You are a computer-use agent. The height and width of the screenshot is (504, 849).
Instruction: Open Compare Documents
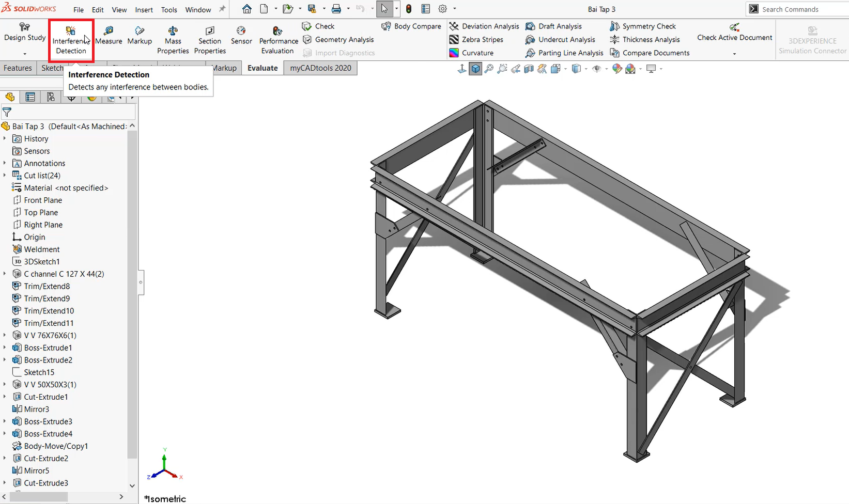pos(650,53)
